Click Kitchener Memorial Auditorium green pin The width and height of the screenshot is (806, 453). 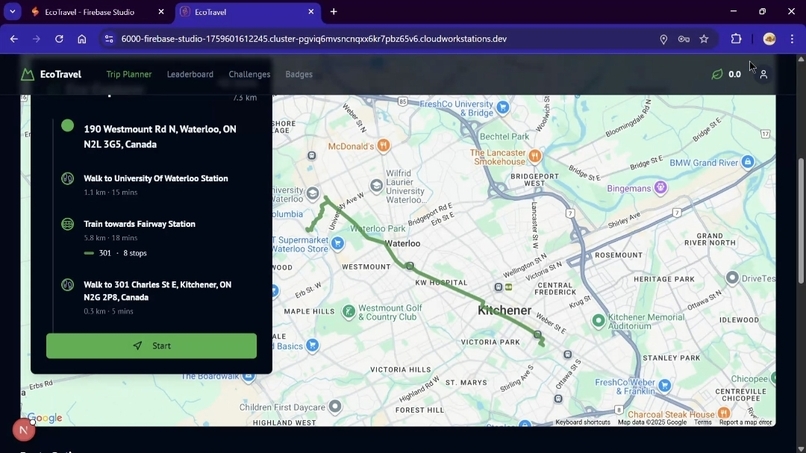tap(598, 321)
